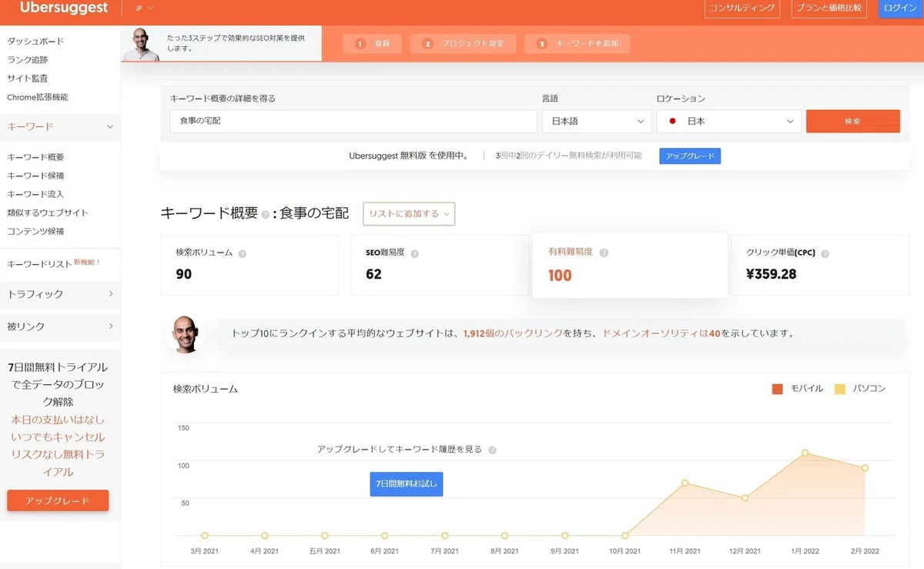
Task: Click the 1,912個のバックリンク link
Action: point(513,334)
